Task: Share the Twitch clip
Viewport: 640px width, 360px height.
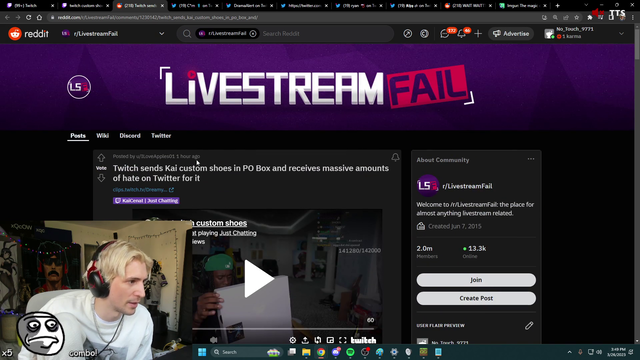Action: point(305,340)
